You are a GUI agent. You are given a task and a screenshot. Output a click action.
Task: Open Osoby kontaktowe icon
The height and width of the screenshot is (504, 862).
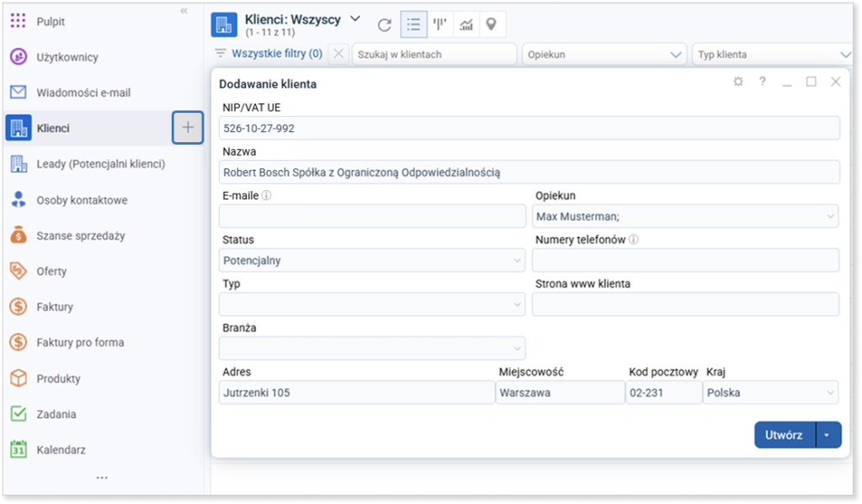19,199
